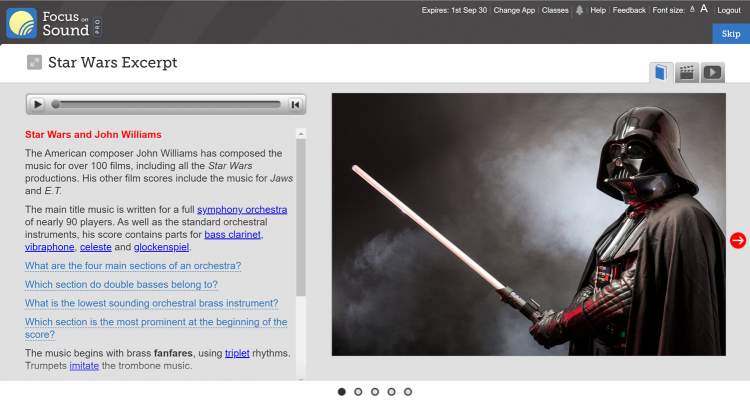
Task: Select the third page indicator dot
Action: tap(375, 391)
